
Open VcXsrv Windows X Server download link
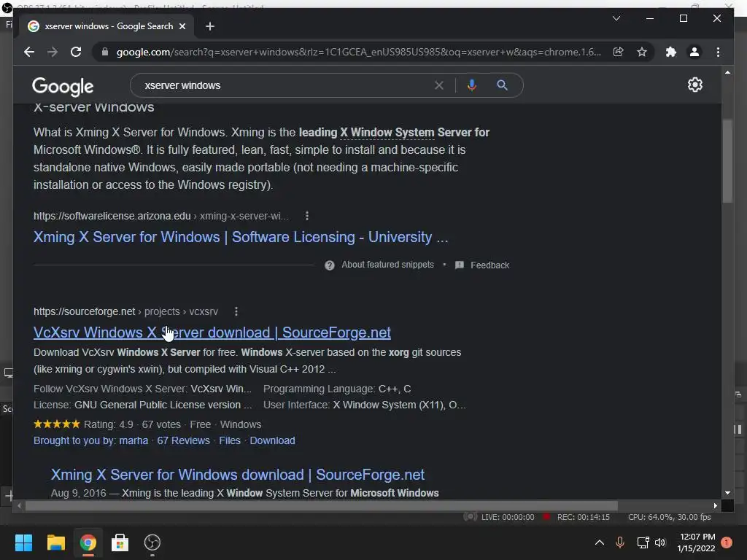point(212,332)
